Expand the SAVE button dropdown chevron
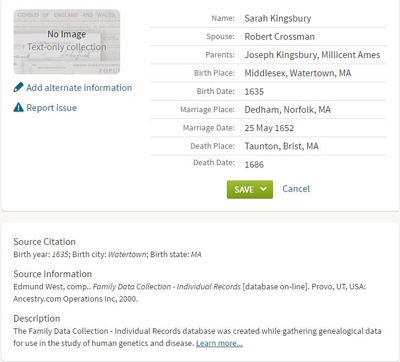The image size is (400, 362). (263, 189)
